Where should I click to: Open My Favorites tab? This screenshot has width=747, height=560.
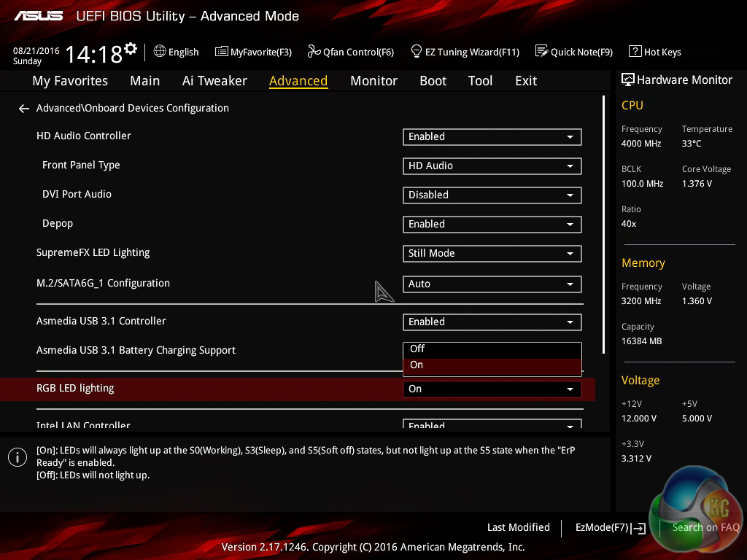tap(70, 81)
